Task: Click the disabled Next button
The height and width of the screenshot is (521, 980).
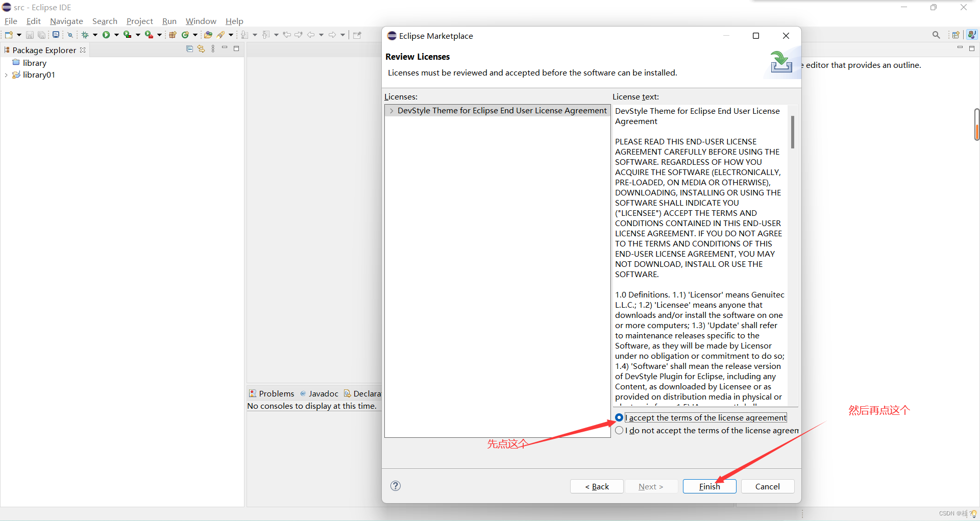Action: 651,486
